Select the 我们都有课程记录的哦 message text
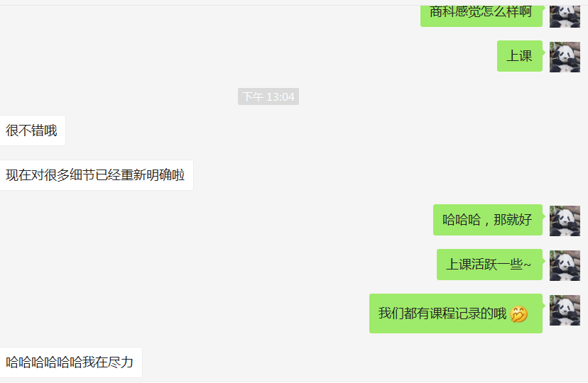Image resolution: width=588 pixels, height=383 pixels. pyautogui.click(x=442, y=313)
